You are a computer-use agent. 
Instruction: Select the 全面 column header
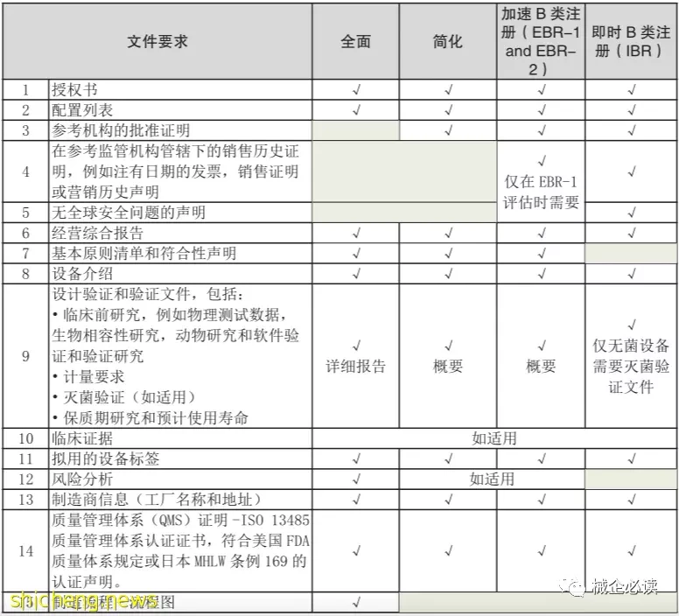(355, 42)
